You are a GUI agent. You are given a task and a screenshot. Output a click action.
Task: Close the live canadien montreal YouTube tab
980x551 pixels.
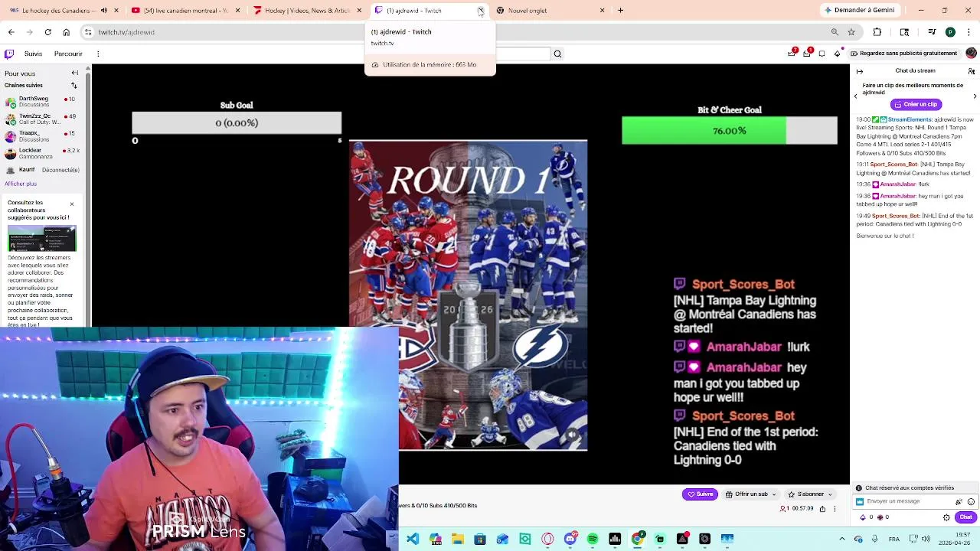(x=237, y=11)
